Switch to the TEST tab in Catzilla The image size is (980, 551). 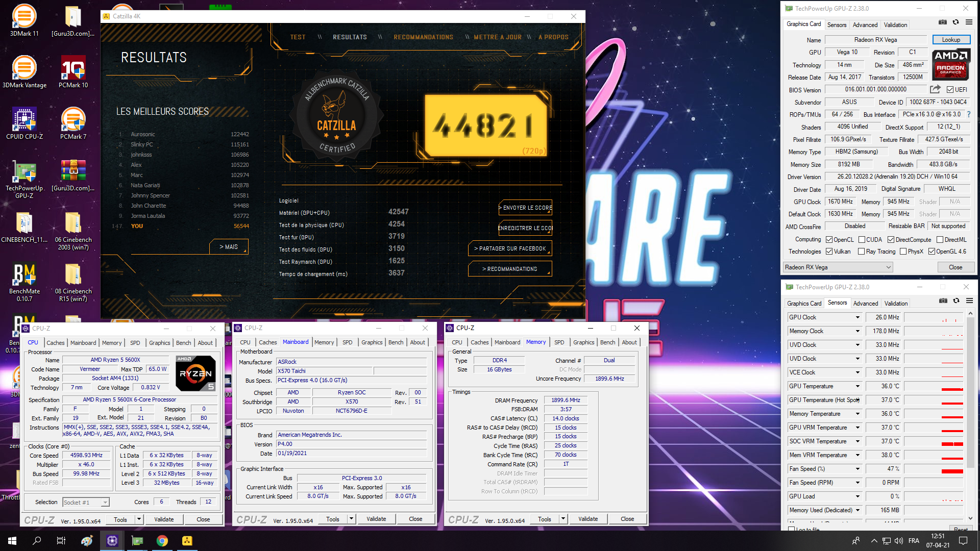coord(298,37)
